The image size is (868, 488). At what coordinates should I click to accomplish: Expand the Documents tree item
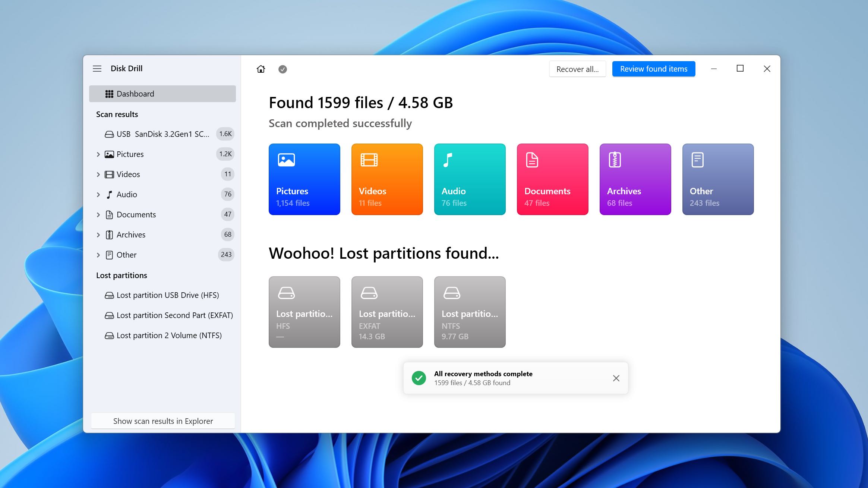[x=98, y=215]
